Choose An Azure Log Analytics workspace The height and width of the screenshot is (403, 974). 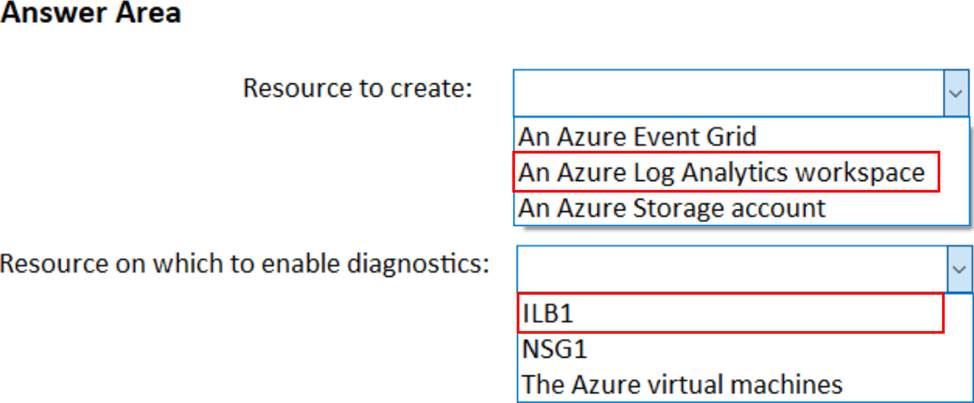tap(721, 172)
